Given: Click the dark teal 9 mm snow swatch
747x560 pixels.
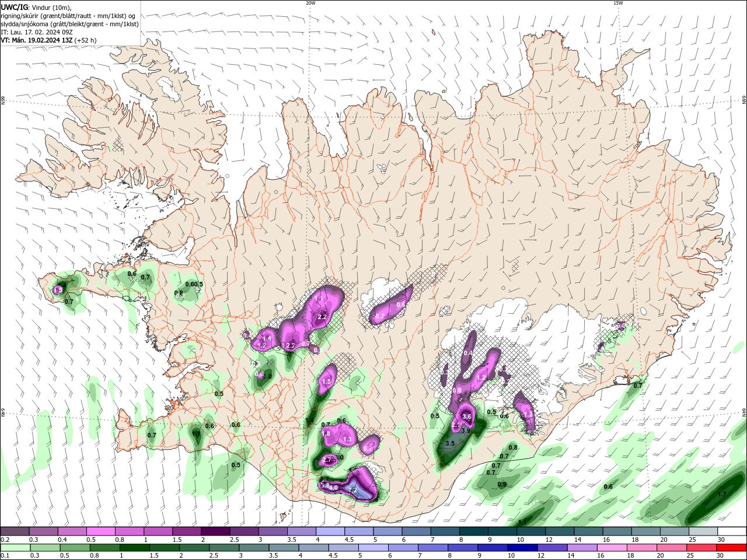Looking at the screenshot, I should click(x=502, y=531).
